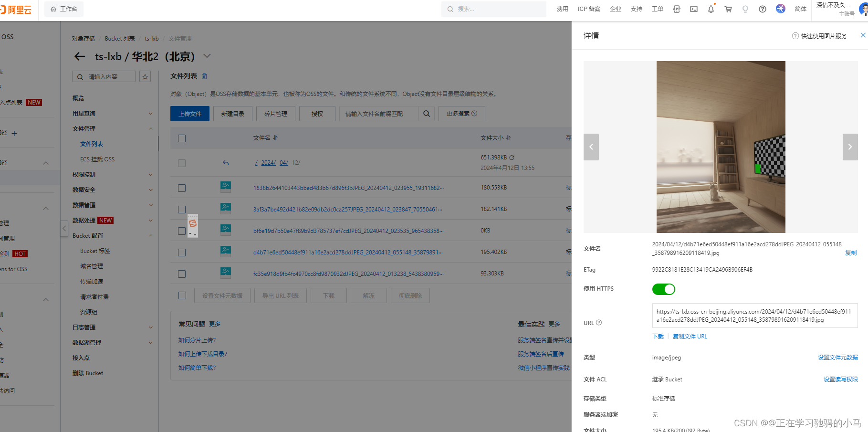Screen dimensions: 868x432
Task: Click the 碎片管理 button
Action: click(x=276, y=114)
